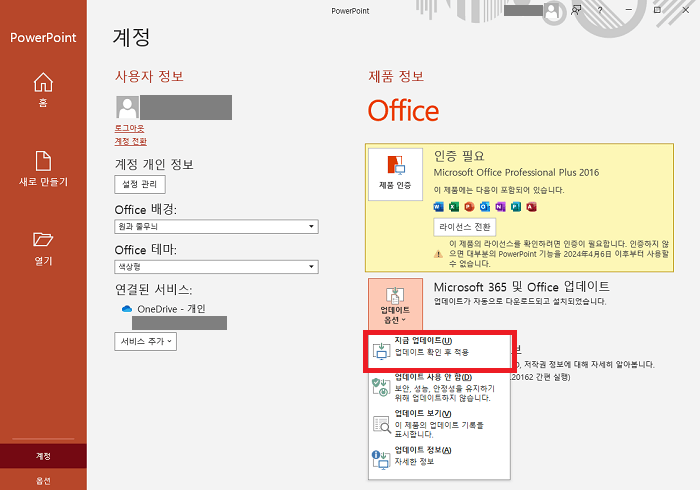Click the license warning triangle icon
Image resolution: width=700 pixels, height=490 pixels.
pyautogui.click(x=438, y=254)
